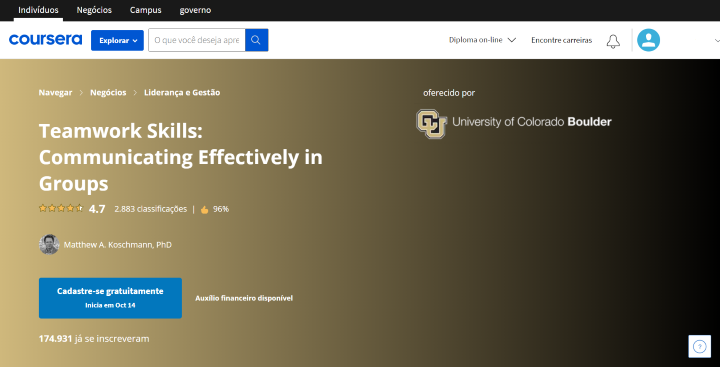720x367 pixels.
Task: Click instructor name Matthew A. Koschmann, PhD
Action: click(x=118, y=245)
